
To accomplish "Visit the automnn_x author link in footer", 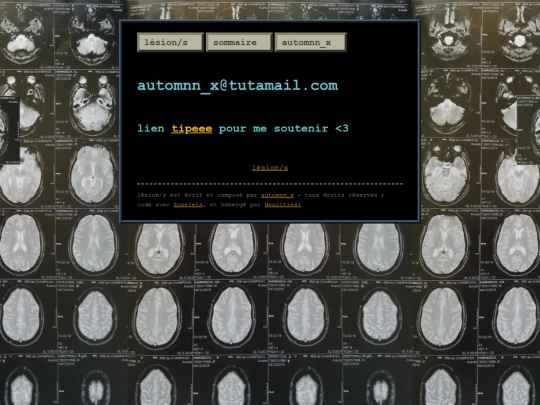I will [277, 195].
